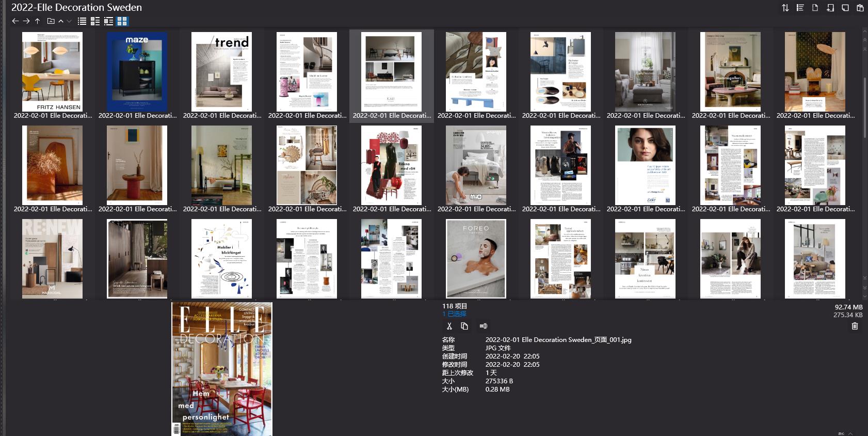Switch to tiles with text view
The image size is (868, 436).
(x=108, y=21)
